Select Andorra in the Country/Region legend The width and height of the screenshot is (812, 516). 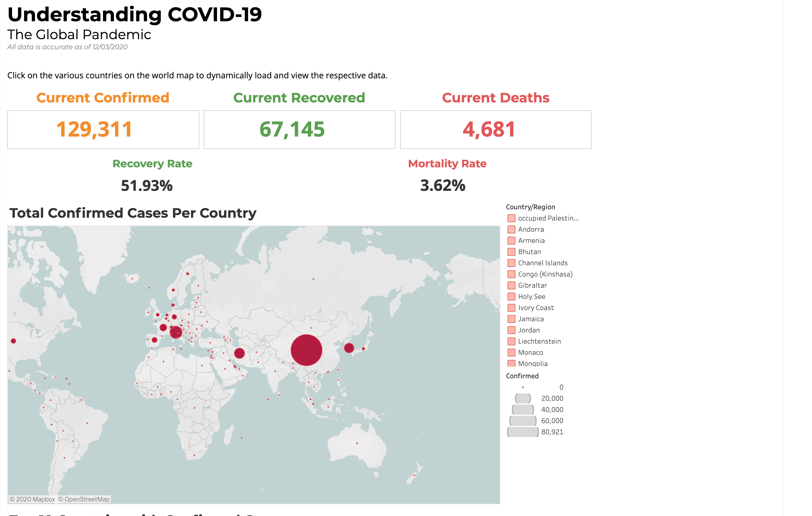[511, 229]
